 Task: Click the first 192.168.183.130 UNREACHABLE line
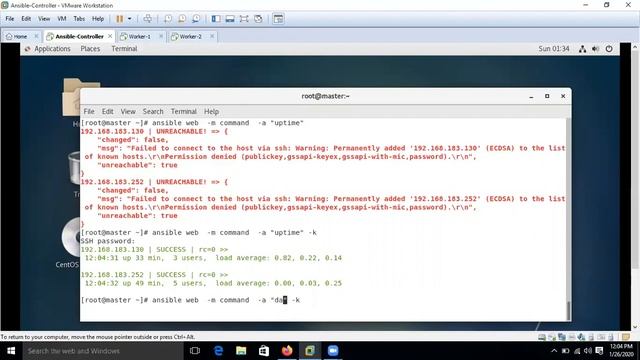[154, 131]
